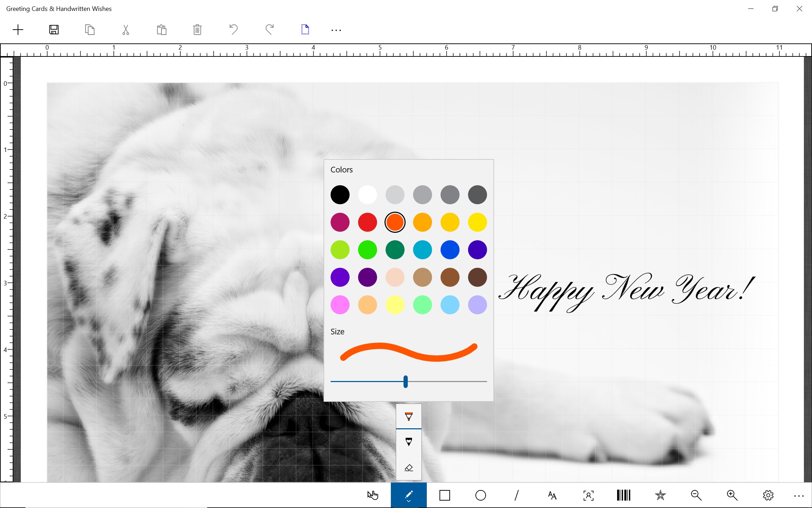Choose the Text insertion tool
The height and width of the screenshot is (508, 812).
pyautogui.click(x=552, y=495)
